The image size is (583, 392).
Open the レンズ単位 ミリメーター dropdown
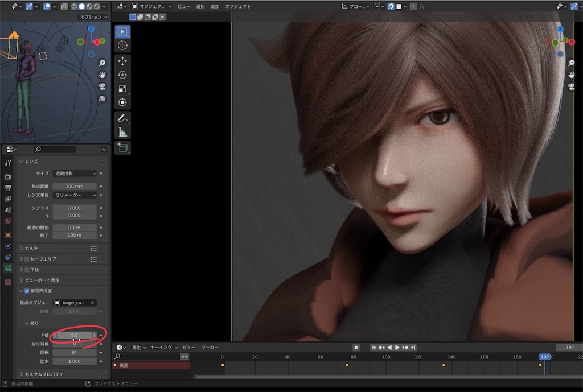[75, 195]
